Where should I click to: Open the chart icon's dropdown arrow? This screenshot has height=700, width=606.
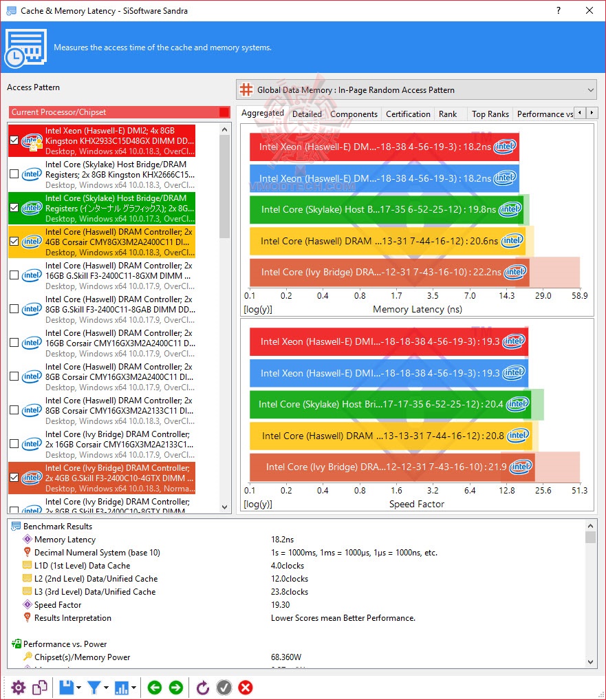pos(133,688)
